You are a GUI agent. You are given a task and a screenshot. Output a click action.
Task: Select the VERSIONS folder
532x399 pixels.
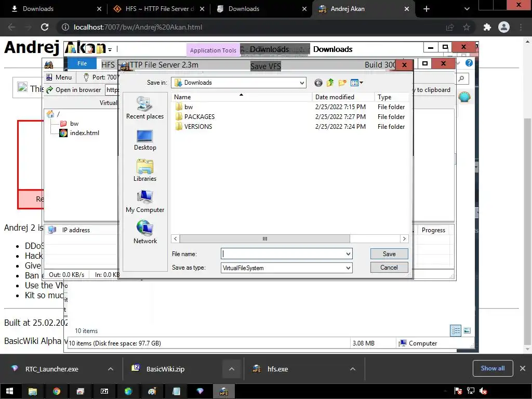[x=194, y=127]
